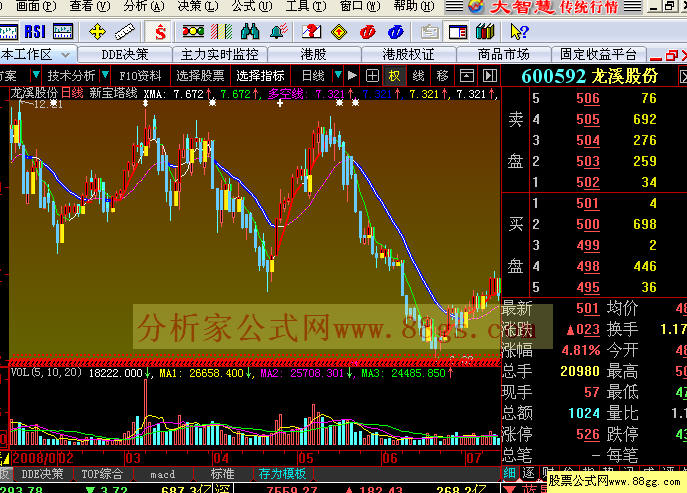The height and width of the screenshot is (493, 687).
Task: Click the books library icon
Action: [x=485, y=32]
